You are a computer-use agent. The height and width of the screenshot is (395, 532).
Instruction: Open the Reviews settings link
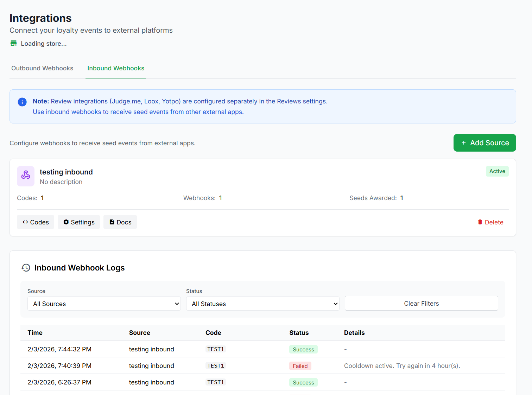(x=301, y=101)
